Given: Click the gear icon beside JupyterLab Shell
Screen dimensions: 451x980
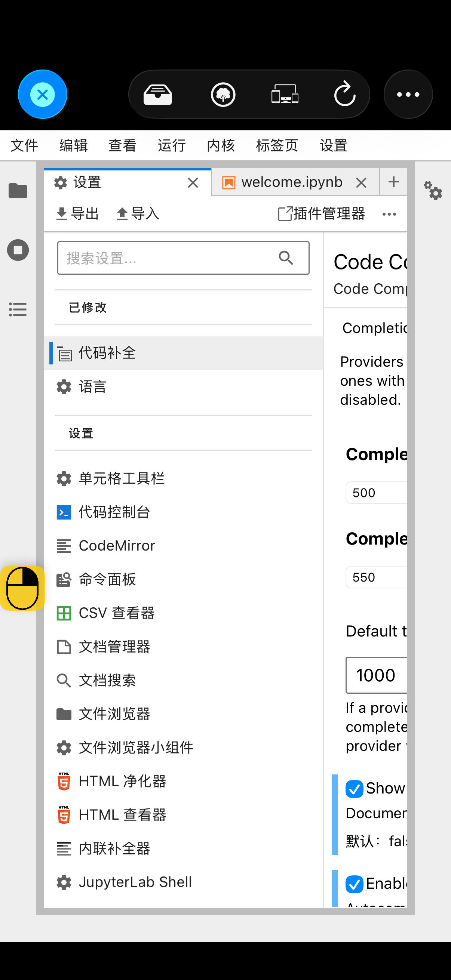Looking at the screenshot, I should point(64,882).
